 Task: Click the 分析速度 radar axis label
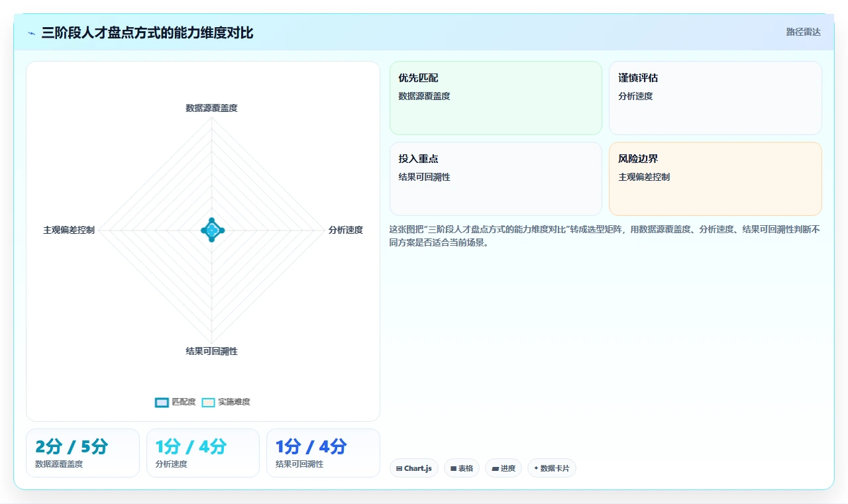346,230
